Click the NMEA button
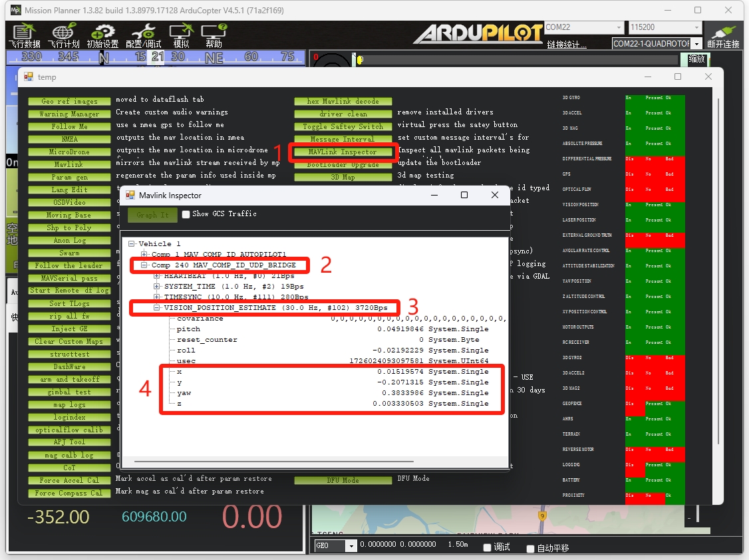The image size is (749, 560). [69, 139]
